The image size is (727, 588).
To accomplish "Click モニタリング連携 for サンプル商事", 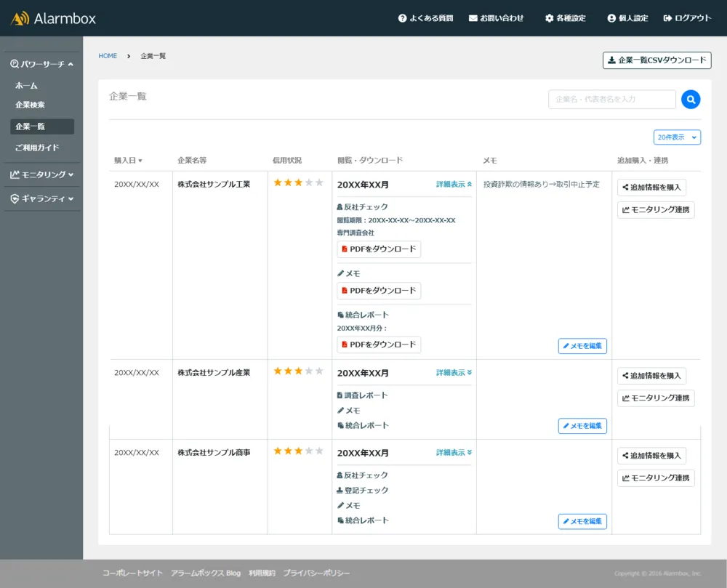I will [x=656, y=478].
